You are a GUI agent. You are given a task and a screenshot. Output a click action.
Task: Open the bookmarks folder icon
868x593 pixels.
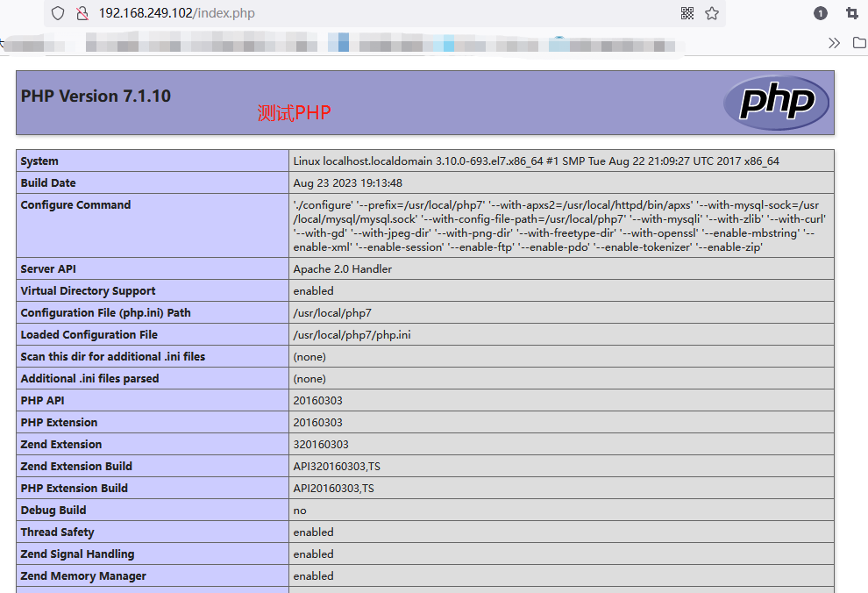(860, 43)
